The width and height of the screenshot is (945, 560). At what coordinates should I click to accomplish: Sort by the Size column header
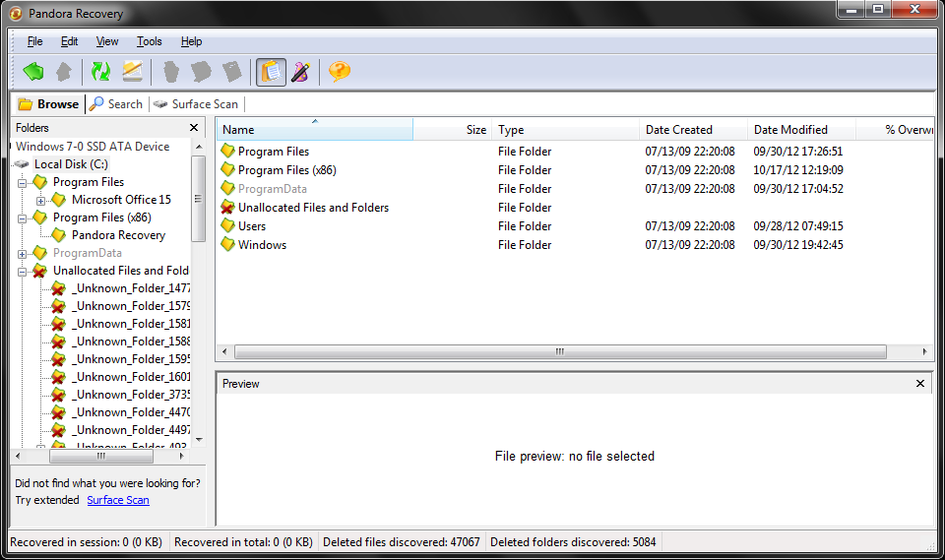[452, 129]
